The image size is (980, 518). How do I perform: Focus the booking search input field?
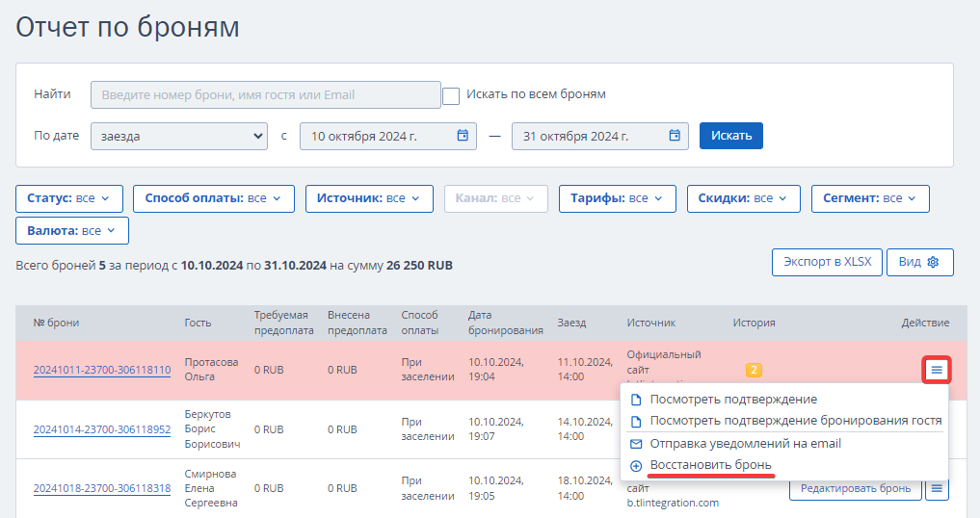pyautogui.click(x=266, y=95)
